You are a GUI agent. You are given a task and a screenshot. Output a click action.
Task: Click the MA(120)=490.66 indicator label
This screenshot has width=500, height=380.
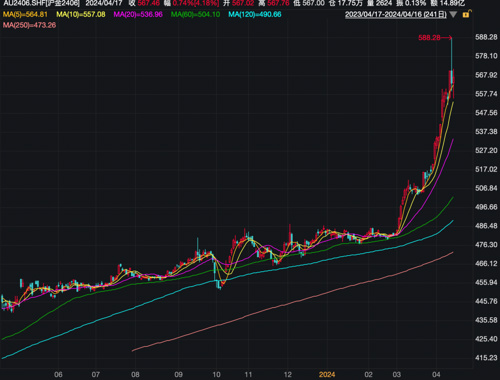[x=255, y=15]
